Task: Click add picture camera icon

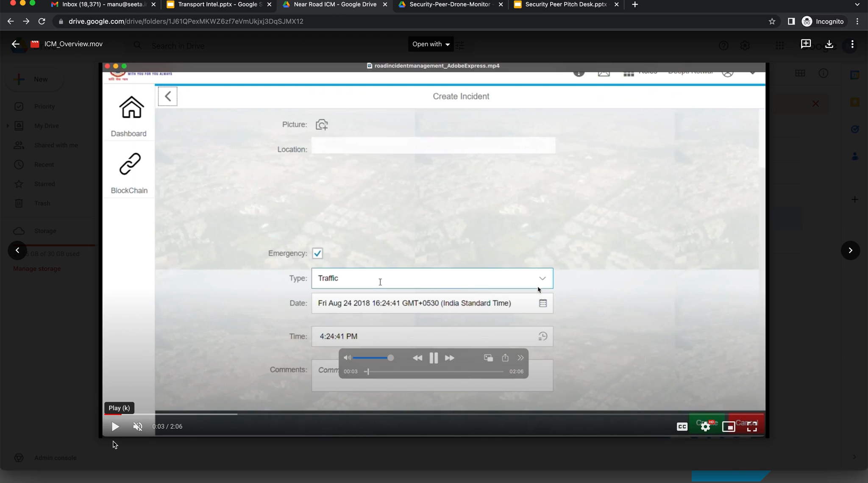Action: point(322,125)
